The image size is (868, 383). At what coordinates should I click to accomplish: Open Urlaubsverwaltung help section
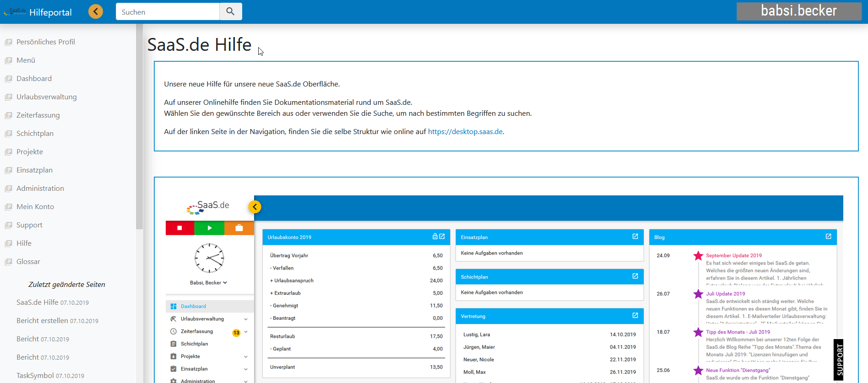click(x=47, y=97)
